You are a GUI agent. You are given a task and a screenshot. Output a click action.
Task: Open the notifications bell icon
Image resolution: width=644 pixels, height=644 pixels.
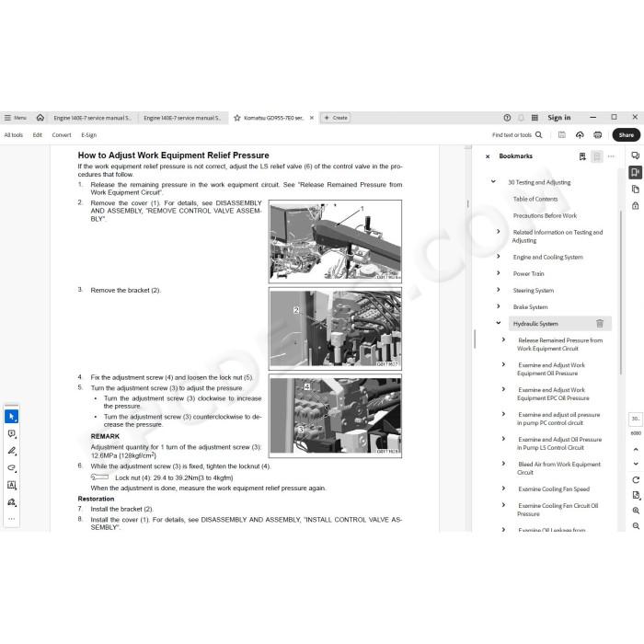click(522, 118)
